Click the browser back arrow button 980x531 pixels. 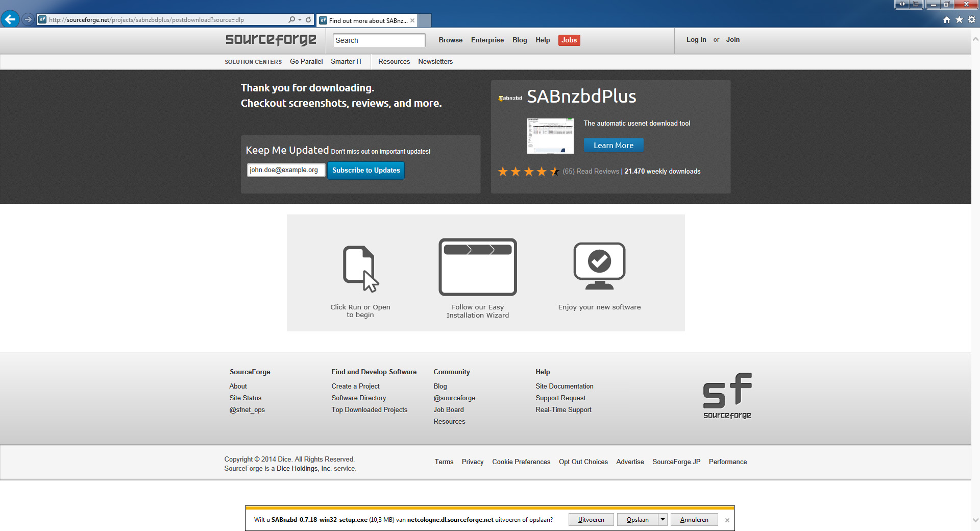(10, 19)
